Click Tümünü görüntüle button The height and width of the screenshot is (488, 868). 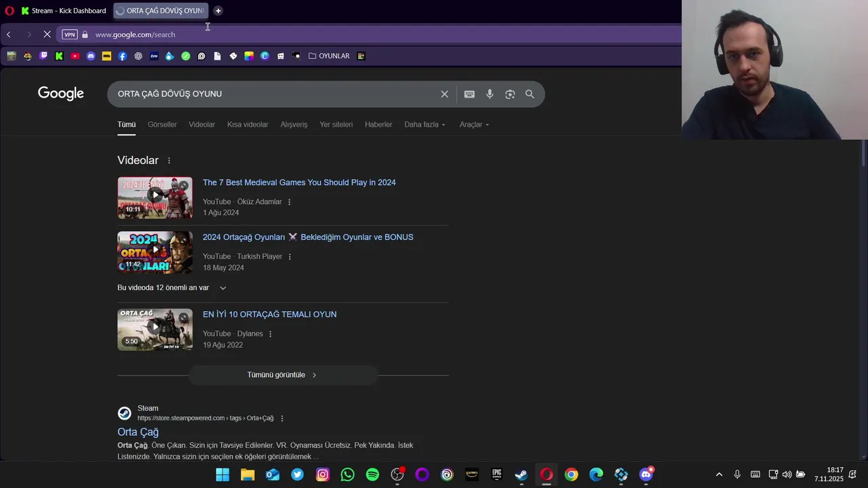[283, 375]
